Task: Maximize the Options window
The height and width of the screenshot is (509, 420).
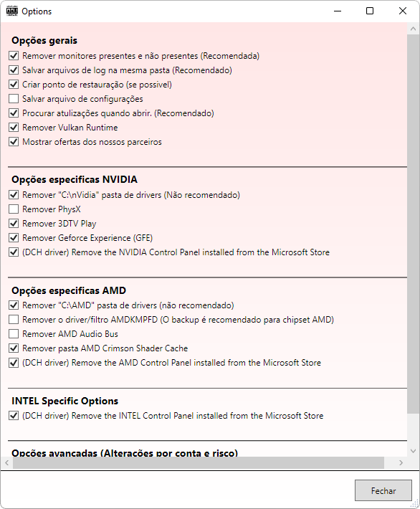Action: point(370,11)
